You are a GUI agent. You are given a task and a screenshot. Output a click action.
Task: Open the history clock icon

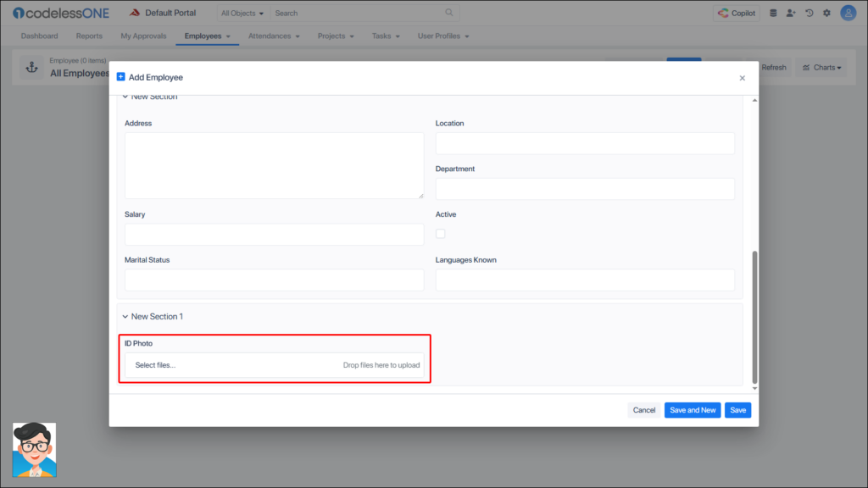(810, 13)
